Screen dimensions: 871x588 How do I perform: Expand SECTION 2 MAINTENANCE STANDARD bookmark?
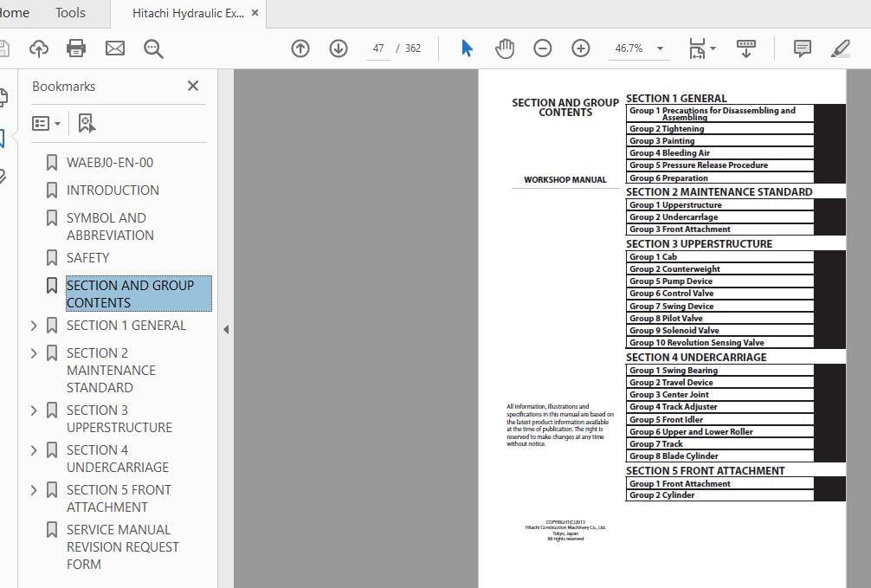pos(34,353)
